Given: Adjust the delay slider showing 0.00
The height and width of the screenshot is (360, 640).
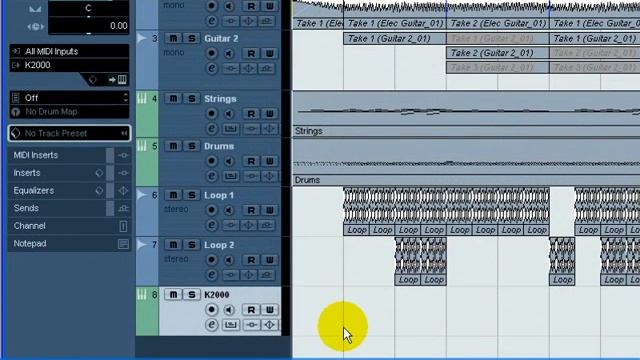Looking at the screenshot, I should (x=89, y=26).
